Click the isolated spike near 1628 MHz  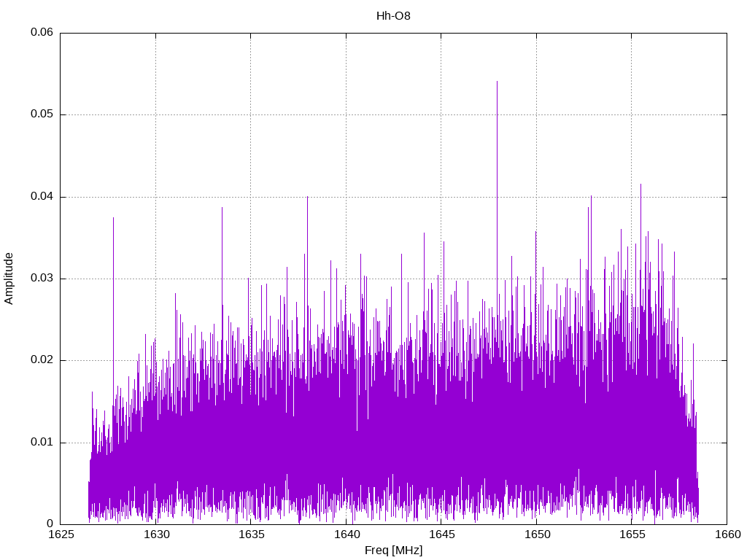(113, 219)
